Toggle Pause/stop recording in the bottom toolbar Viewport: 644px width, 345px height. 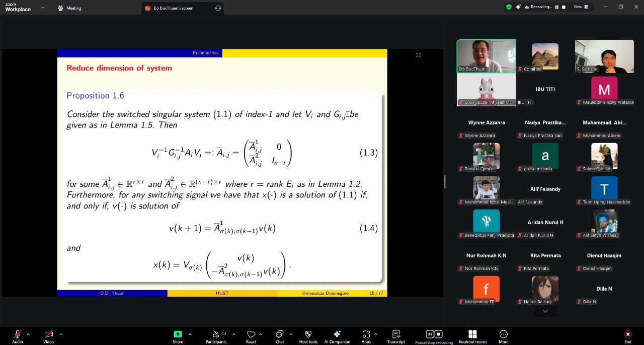pyautogui.click(x=434, y=334)
